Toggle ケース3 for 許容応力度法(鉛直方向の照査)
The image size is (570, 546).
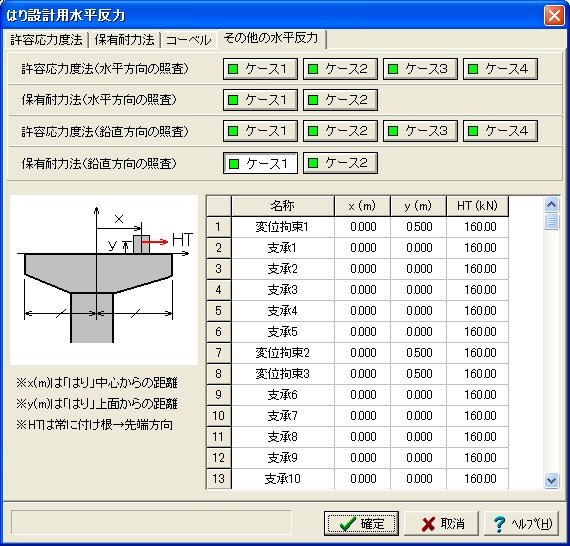click(x=420, y=131)
